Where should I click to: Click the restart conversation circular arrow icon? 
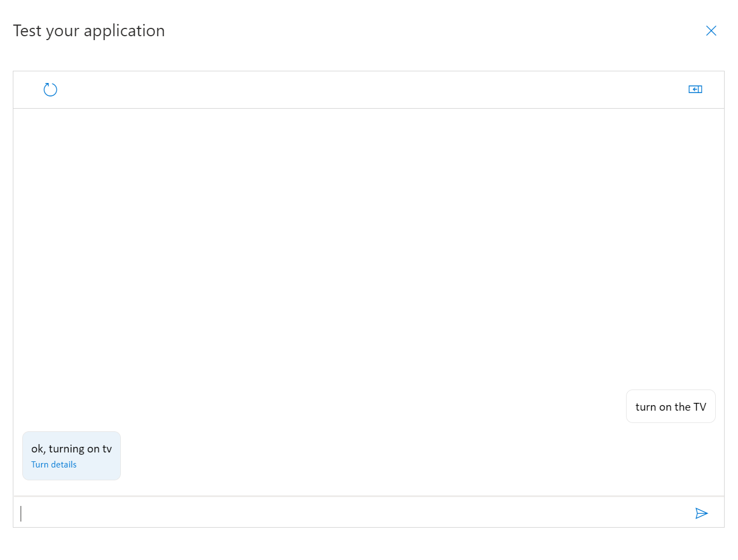tap(50, 90)
